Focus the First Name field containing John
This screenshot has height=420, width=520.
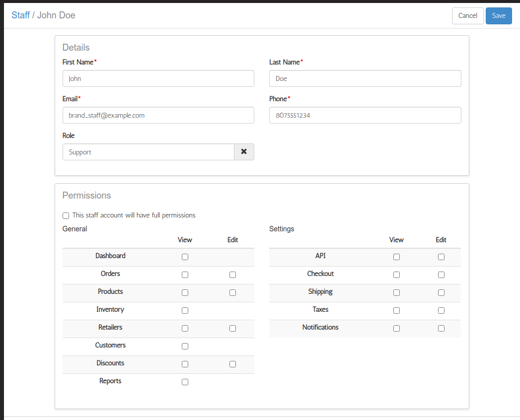tap(158, 78)
